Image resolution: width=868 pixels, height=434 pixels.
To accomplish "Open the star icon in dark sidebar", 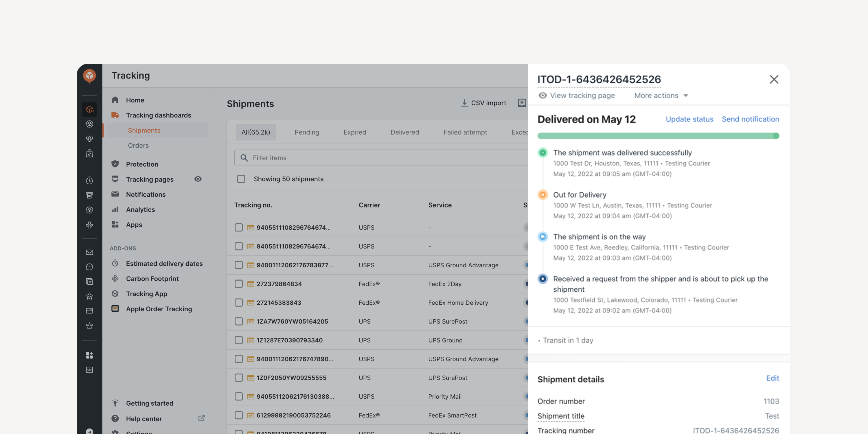I will [x=89, y=296].
